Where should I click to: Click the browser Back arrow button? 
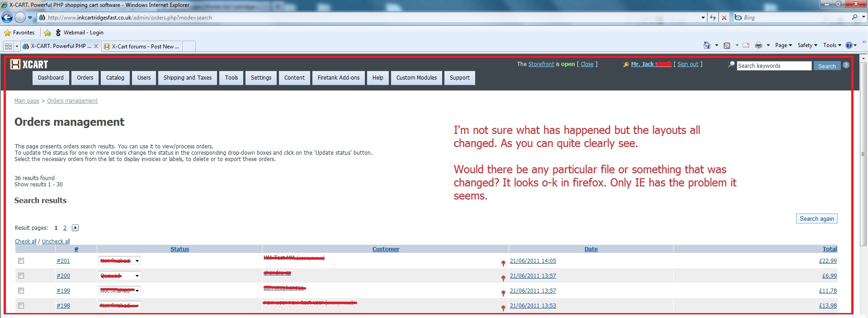7,18
